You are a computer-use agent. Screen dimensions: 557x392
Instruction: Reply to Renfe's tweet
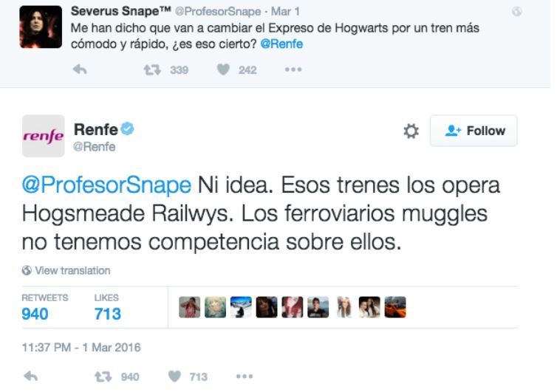[30, 377]
